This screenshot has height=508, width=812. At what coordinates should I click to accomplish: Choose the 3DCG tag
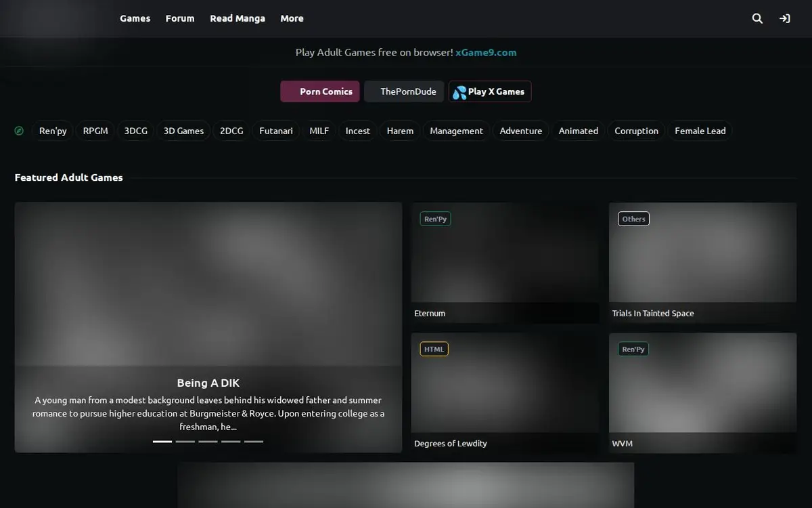pos(136,131)
